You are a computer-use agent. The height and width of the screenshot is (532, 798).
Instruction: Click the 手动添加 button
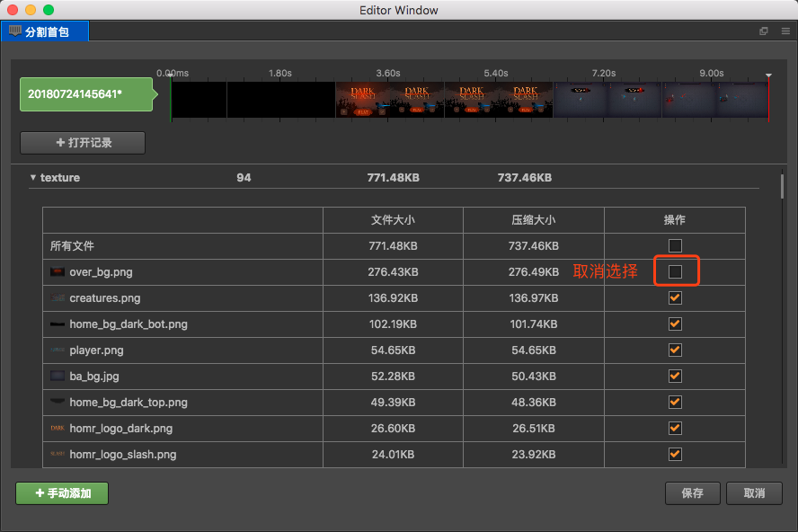62,493
